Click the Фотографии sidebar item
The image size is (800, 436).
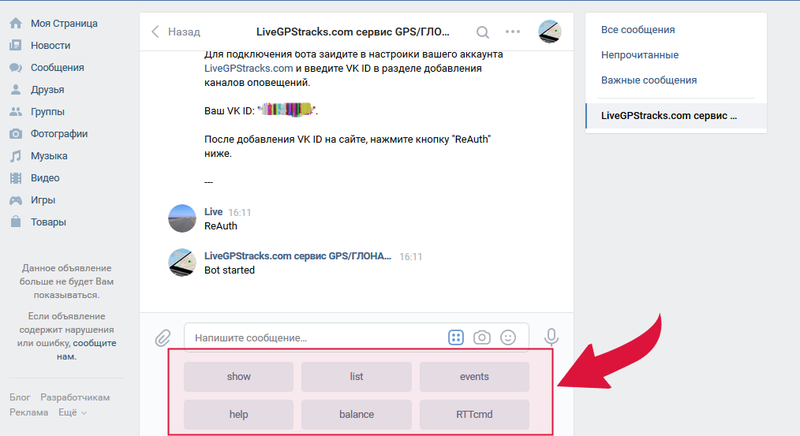coord(59,134)
